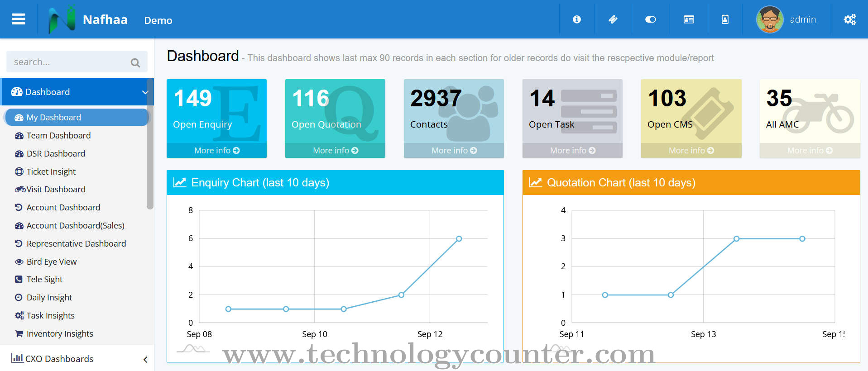Image resolution: width=868 pixels, height=371 pixels.
Task: Click the admin username text
Action: pos(803,19)
